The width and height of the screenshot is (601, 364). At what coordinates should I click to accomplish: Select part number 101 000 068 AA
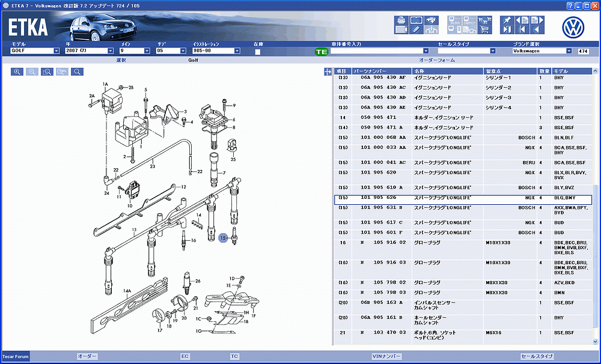coord(383,138)
